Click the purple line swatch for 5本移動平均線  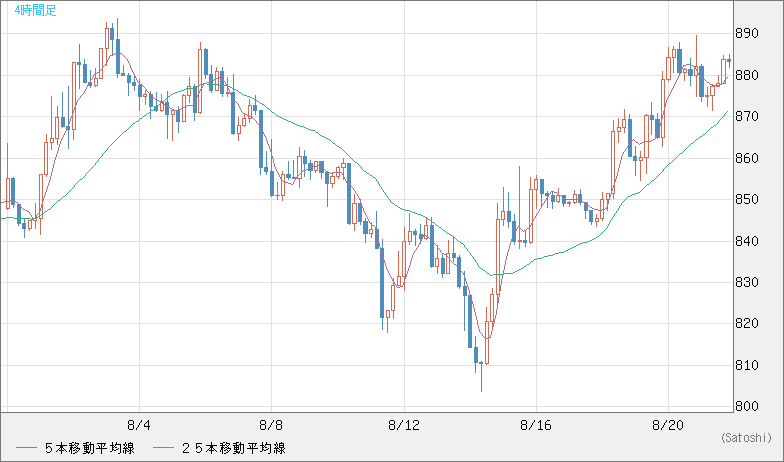(x=26, y=448)
